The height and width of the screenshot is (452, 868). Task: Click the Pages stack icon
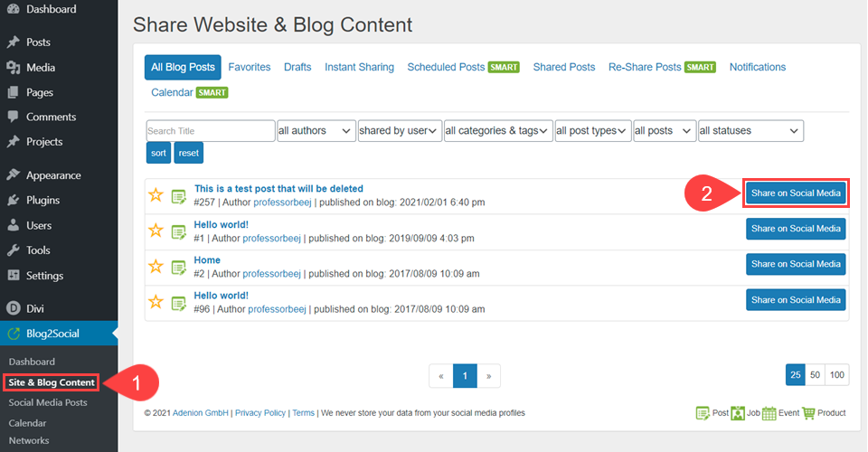(x=14, y=92)
